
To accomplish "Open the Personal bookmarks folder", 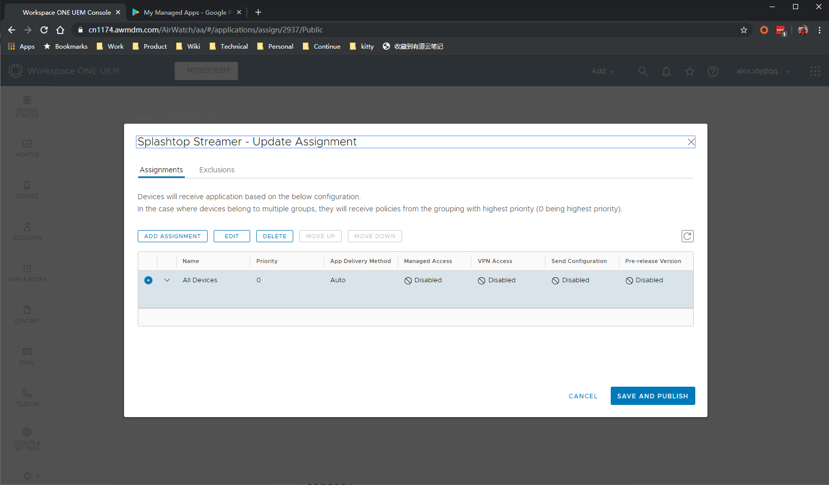I will [275, 47].
